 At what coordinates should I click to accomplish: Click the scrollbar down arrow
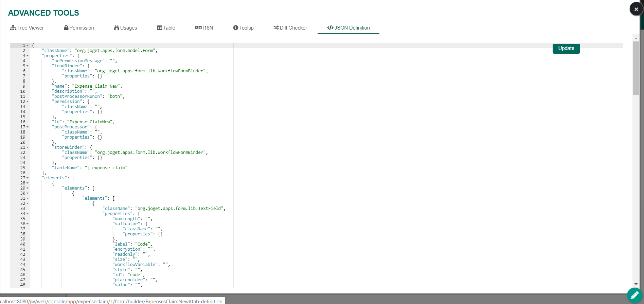(636, 284)
